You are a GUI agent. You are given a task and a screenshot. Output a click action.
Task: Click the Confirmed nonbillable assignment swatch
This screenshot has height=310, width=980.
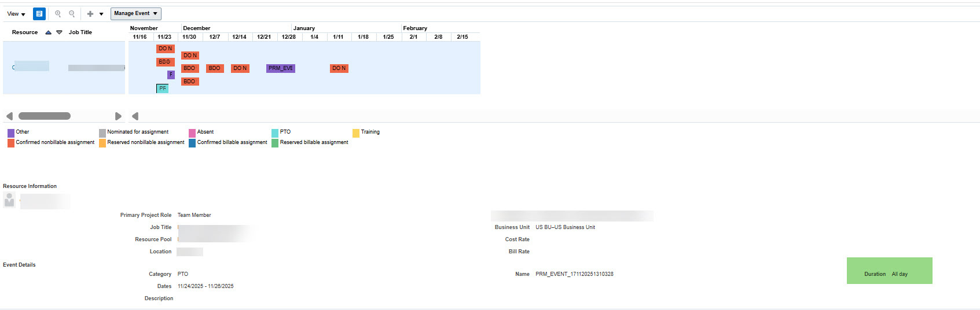11,143
